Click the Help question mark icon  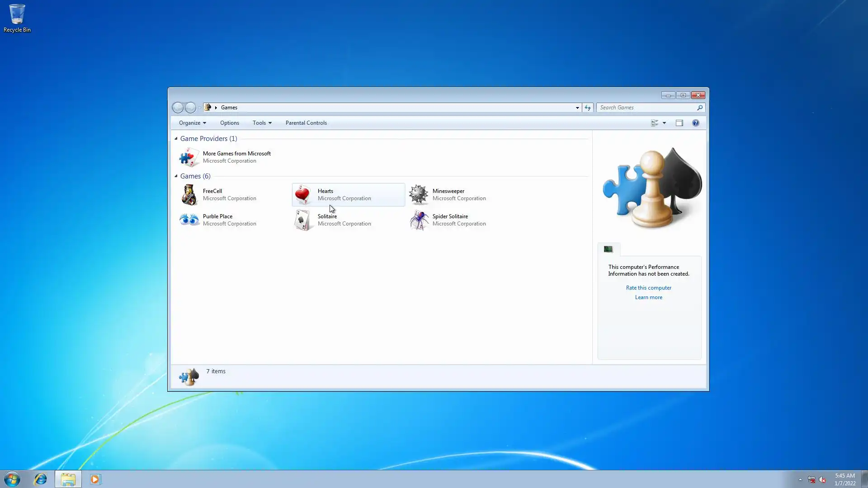[695, 123]
